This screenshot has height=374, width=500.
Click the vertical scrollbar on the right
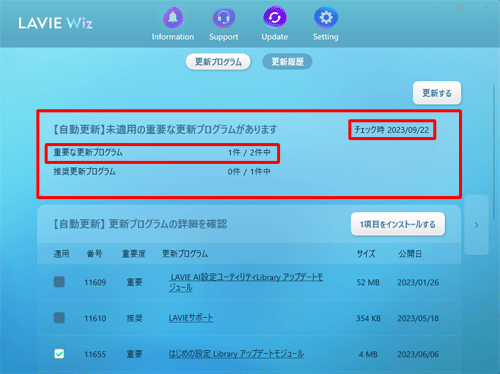(x=494, y=152)
